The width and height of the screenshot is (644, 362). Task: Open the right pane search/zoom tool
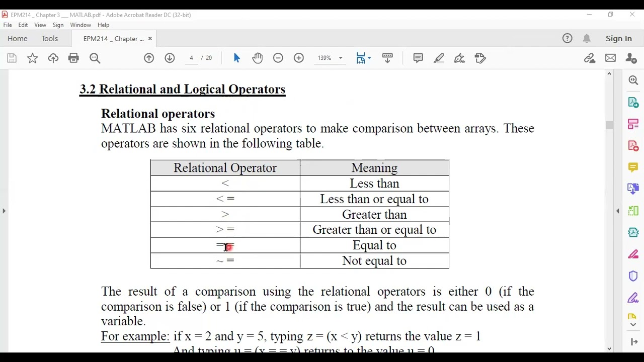(633, 80)
